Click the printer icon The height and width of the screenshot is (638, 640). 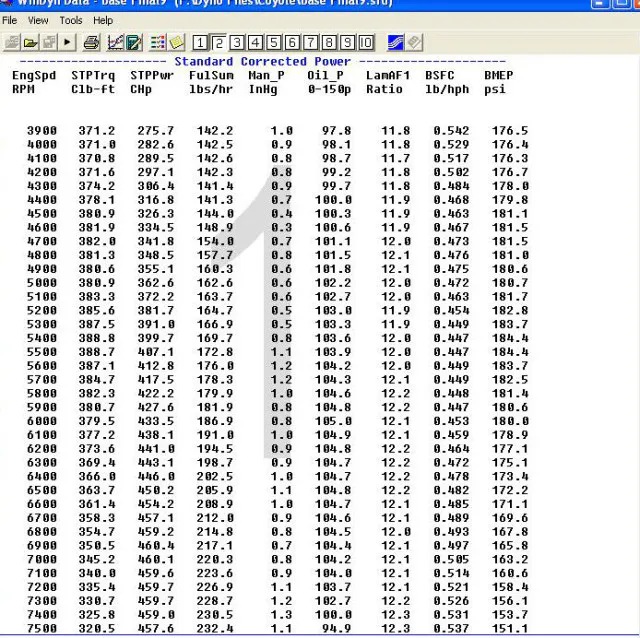(x=91, y=43)
